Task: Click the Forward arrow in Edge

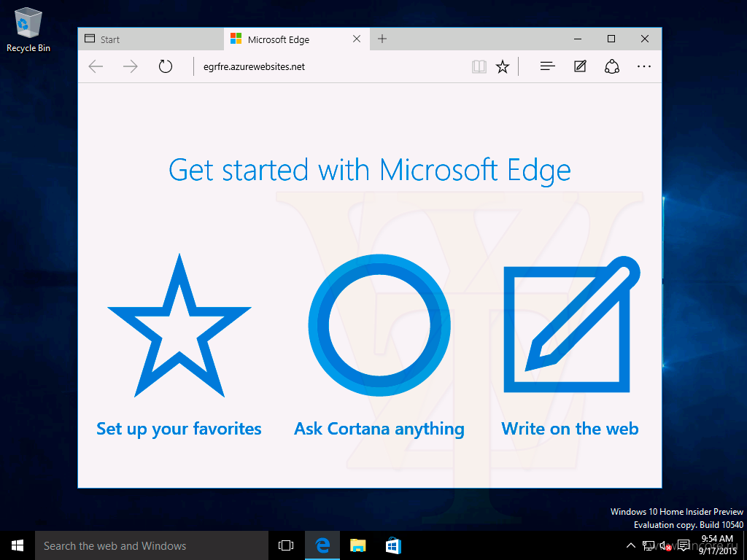Action: point(130,66)
